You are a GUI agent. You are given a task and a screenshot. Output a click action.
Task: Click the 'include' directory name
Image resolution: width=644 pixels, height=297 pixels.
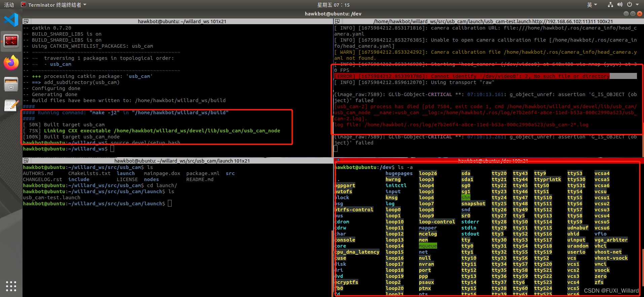point(79,179)
